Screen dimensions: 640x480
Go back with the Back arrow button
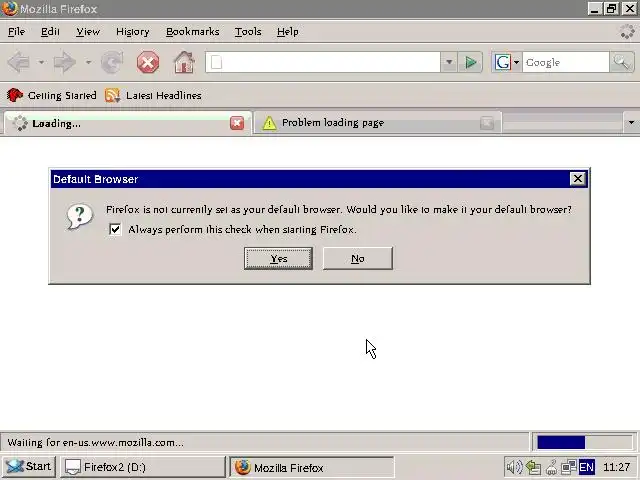click(x=19, y=62)
